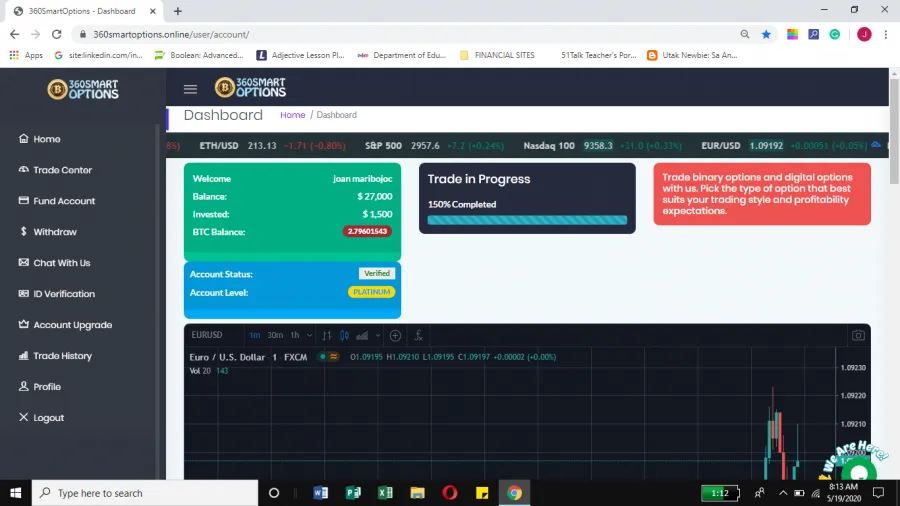
Task: Bookmark this page with the star icon
Action: point(766,34)
